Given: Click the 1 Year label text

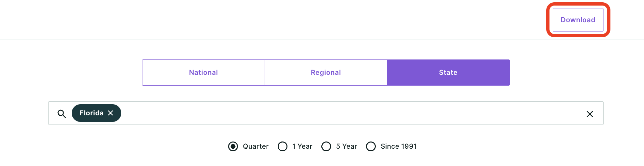Looking at the screenshot, I should click(x=302, y=146).
